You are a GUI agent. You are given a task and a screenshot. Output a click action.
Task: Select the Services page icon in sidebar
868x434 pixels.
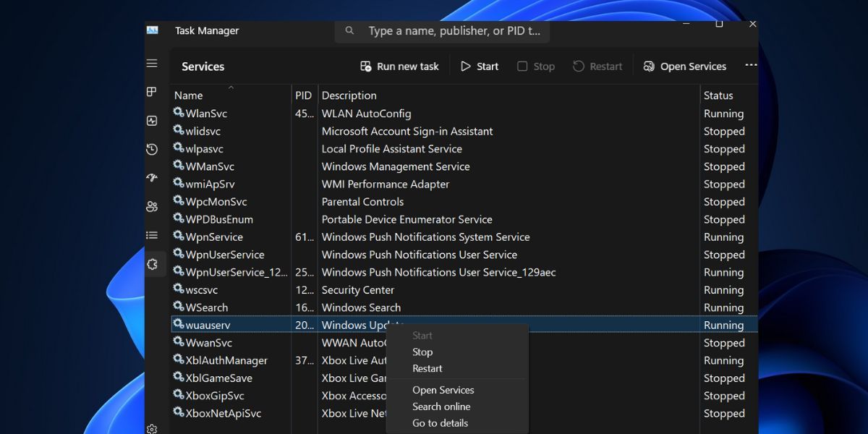point(152,263)
